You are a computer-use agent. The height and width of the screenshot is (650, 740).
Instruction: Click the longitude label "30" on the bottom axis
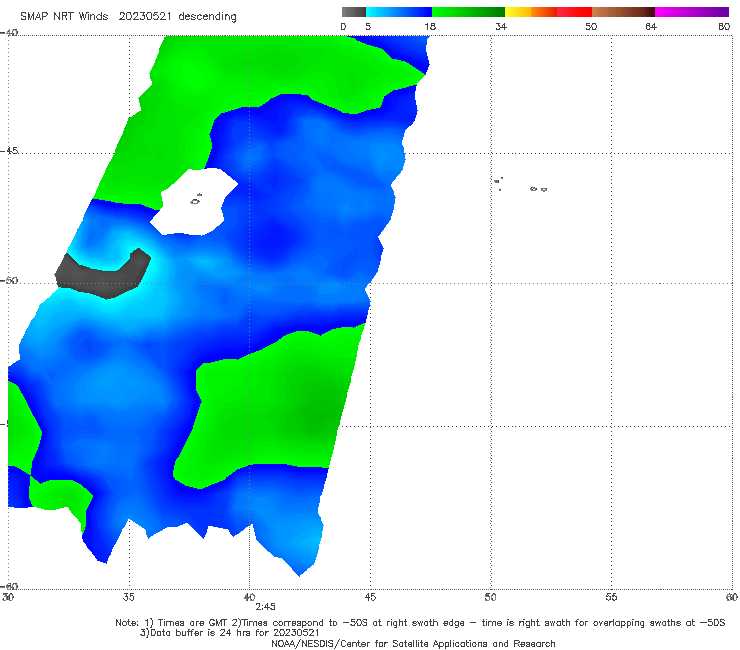(8, 597)
